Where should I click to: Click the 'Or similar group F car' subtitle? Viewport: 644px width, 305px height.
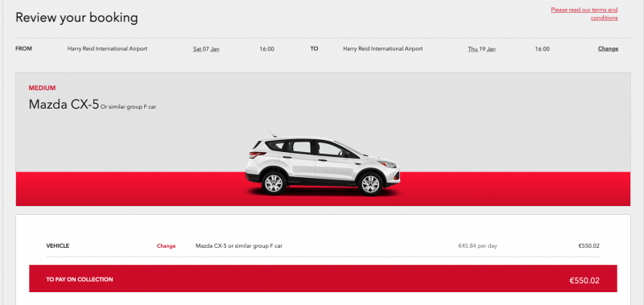(x=128, y=107)
